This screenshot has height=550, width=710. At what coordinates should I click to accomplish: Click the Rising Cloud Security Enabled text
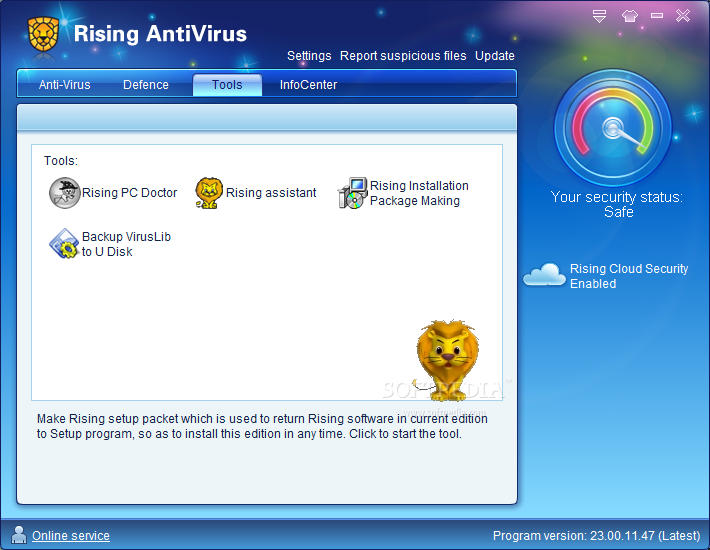(x=629, y=276)
